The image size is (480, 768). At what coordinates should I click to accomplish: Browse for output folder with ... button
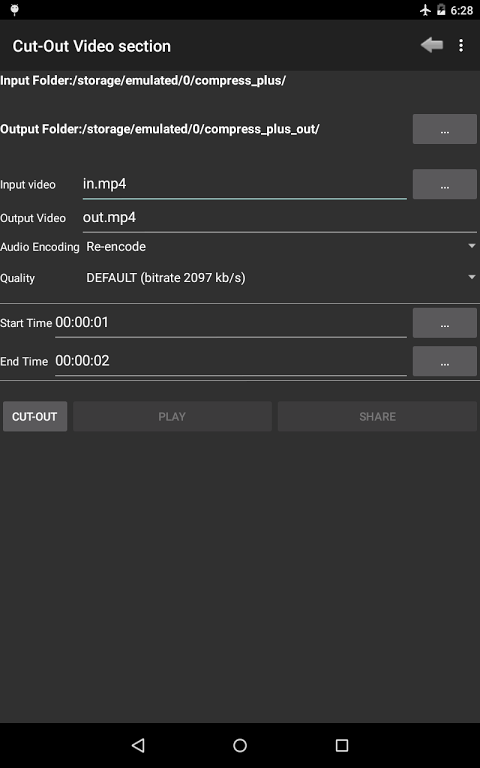[445, 129]
